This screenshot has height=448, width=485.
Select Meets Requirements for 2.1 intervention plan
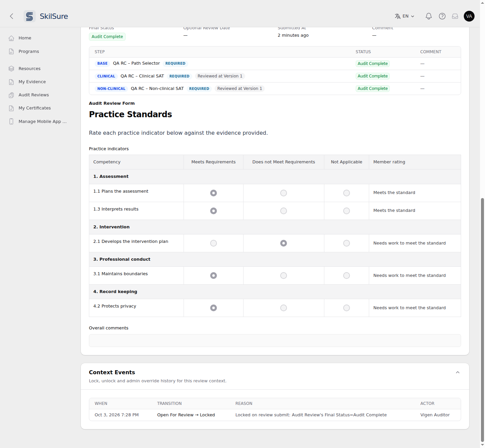[214, 243]
